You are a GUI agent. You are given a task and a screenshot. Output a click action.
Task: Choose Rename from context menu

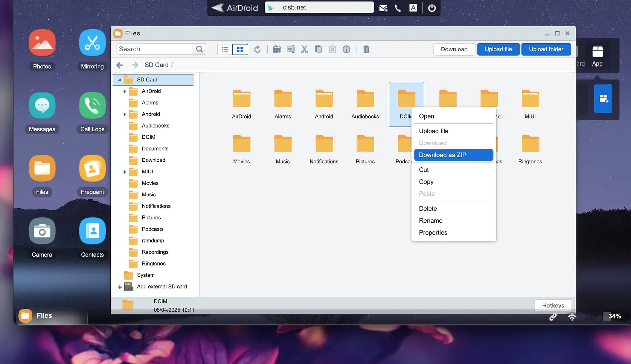454,221
